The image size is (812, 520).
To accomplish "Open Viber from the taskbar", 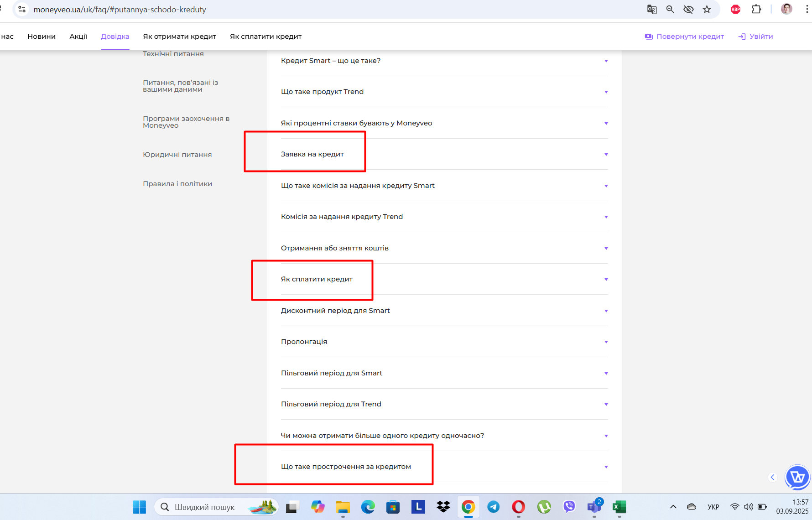I will pos(569,507).
